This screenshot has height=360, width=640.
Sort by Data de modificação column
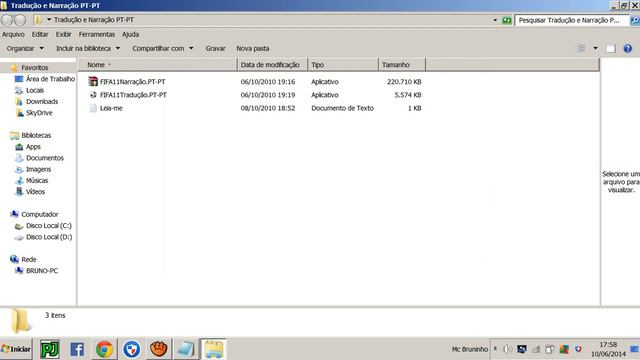pos(272,65)
